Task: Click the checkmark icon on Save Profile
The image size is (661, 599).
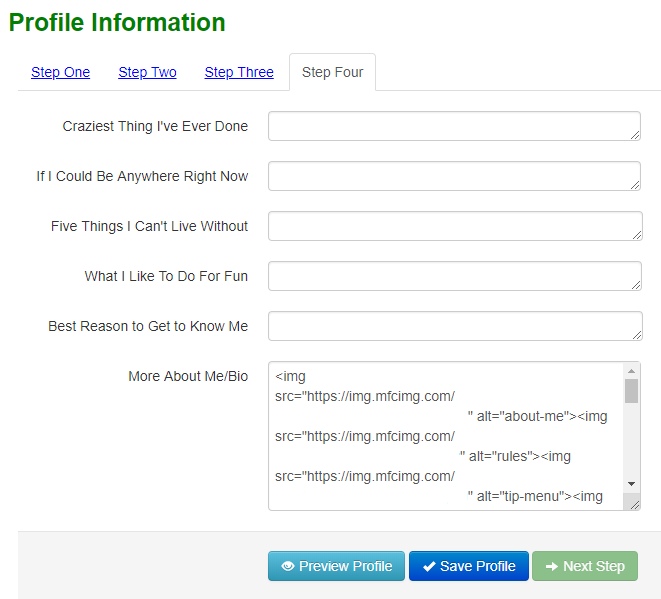Action: (x=429, y=566)
